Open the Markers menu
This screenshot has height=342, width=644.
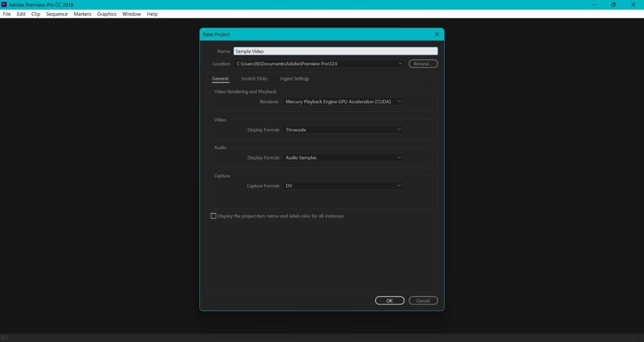[82, 14]
